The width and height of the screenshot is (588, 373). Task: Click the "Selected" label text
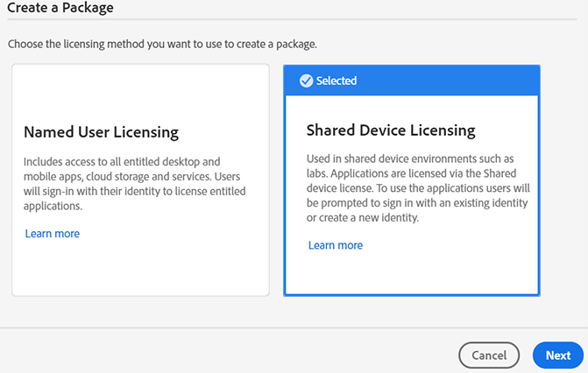[337, 81]
